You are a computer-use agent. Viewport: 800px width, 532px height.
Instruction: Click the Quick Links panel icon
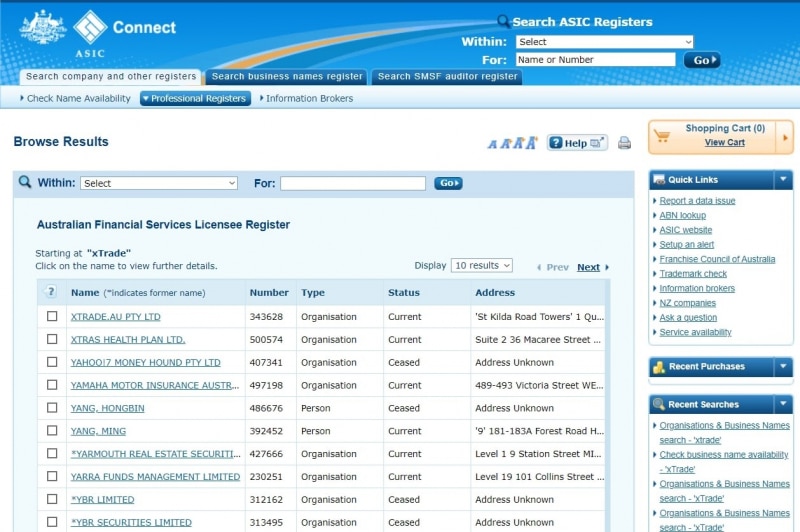pyautogui.click(x=659, y=180)
